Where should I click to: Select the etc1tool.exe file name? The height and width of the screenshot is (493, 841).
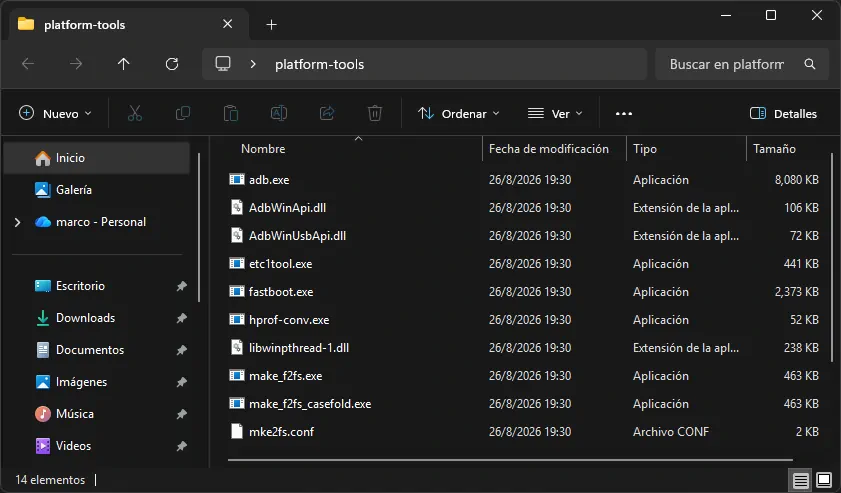coord(281,264)
